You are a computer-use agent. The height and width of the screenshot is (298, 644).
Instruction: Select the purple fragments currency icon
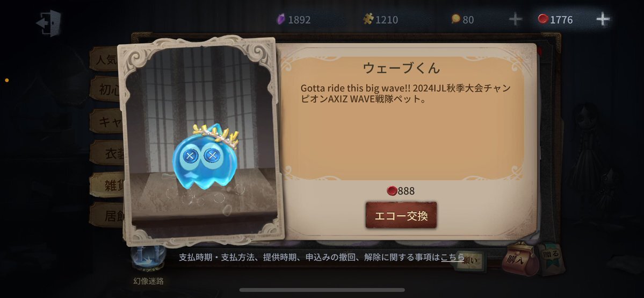click(281, 19)
